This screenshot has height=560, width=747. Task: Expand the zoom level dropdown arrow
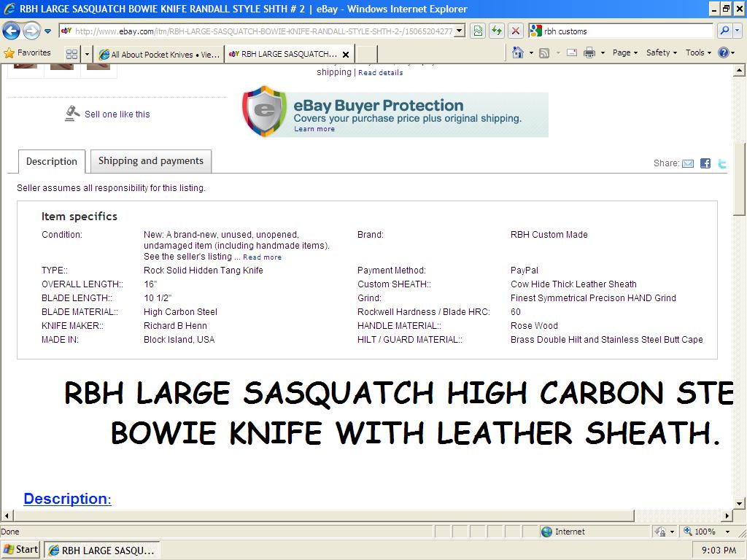pyautogui.click(x=728, y=532)
